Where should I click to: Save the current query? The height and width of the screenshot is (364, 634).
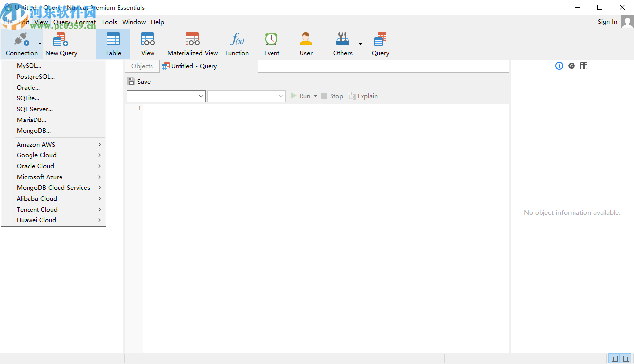[x=139, y=82]
